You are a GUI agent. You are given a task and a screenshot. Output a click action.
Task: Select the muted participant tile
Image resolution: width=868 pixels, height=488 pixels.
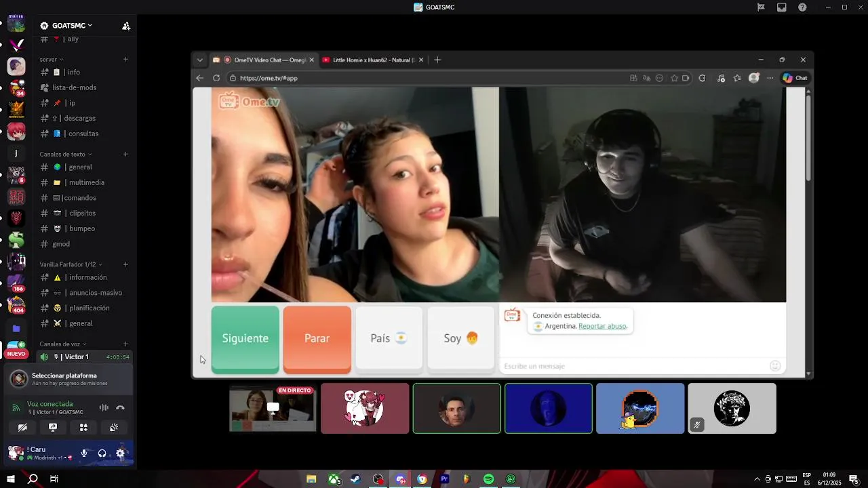pos(732,408)
